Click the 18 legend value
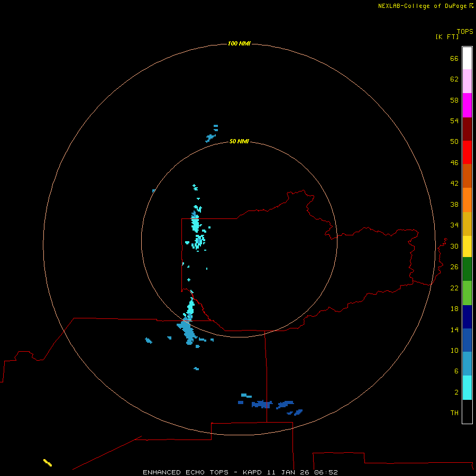Image resolution: width=476 pixels, height=476 pixels. click(454, 309)
